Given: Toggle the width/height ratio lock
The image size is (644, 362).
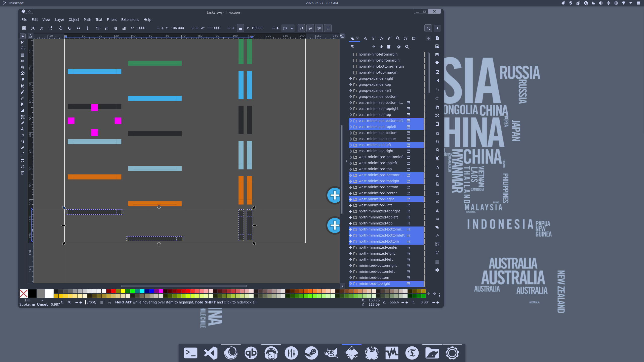Looking at the screenshot, I should click(x=240, y=28).
